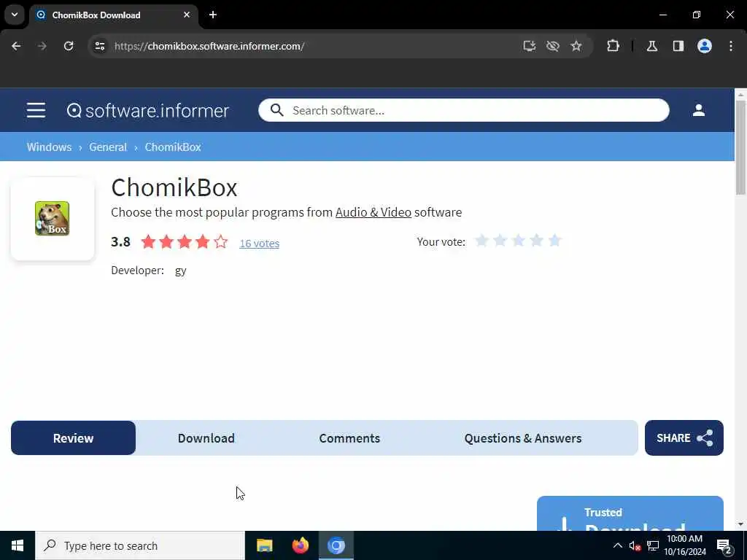Open site information icon in address bar
The height and width of the screenshot is (560, 747).
point(99,46)
